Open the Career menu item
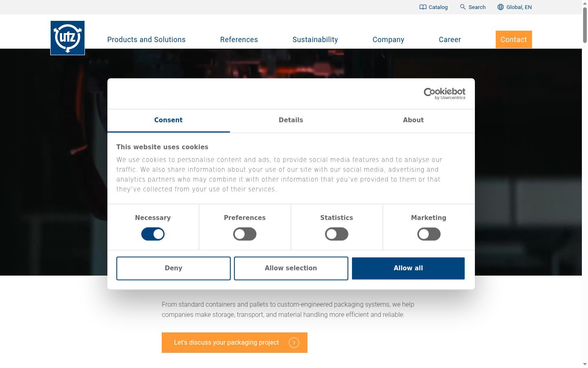 click(x=450, y=40)
